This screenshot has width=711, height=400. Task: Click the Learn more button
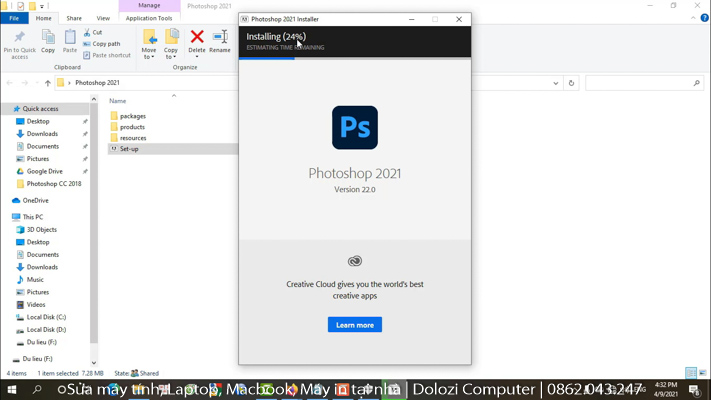click(x=354, y=325)
